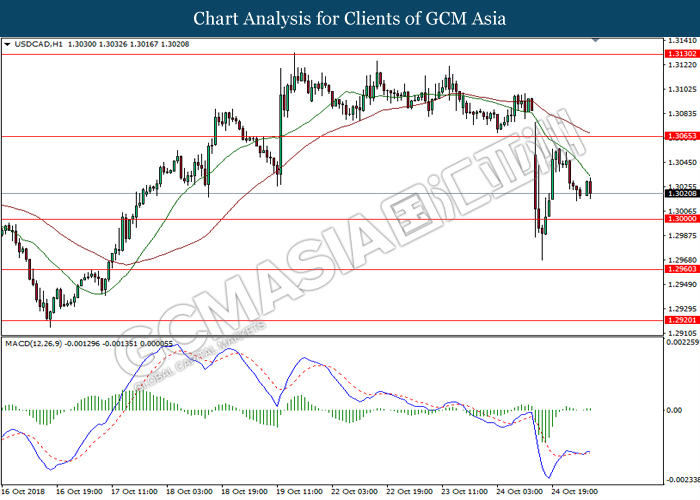Click the Chart Analysis header title
The image size is (700, 500).
point(350,19)
